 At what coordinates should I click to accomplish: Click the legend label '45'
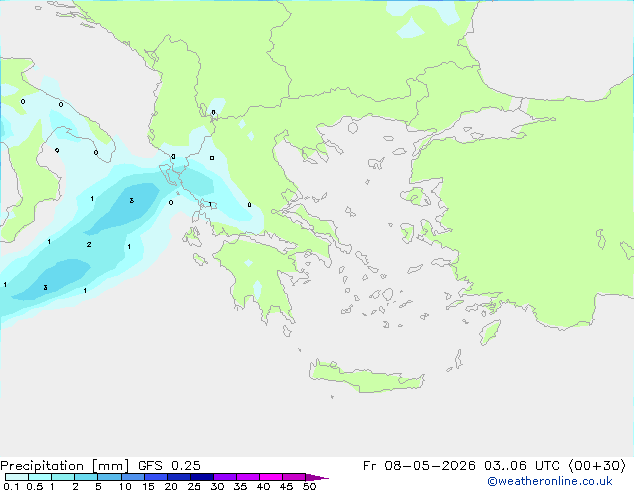(286, 486)
